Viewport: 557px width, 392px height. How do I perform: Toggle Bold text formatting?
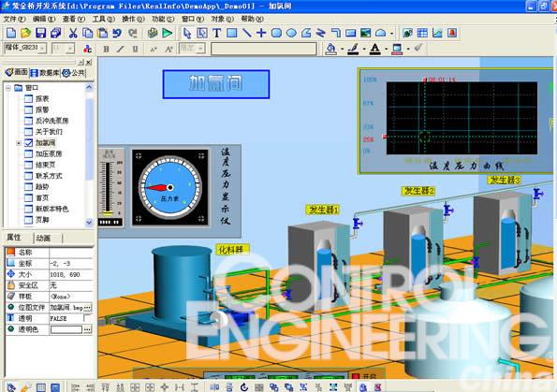pos(106,49)
